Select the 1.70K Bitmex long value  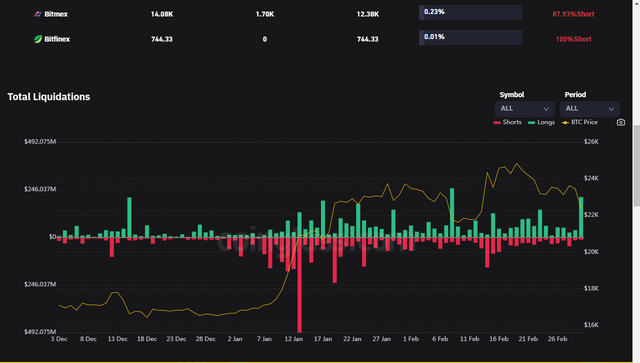pyautogui.click(x=265, y=14)
